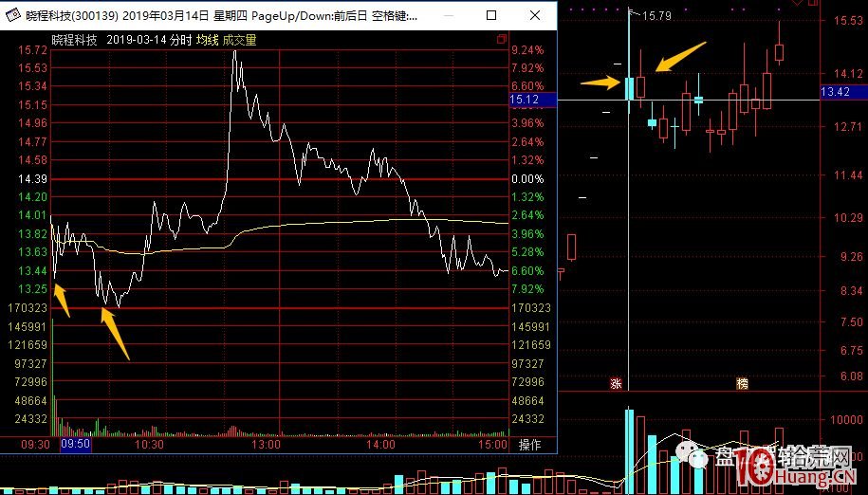Screen dimensions: 868x495
Task: Click the 14.12 label on daily chart axis
Action: 848,74
